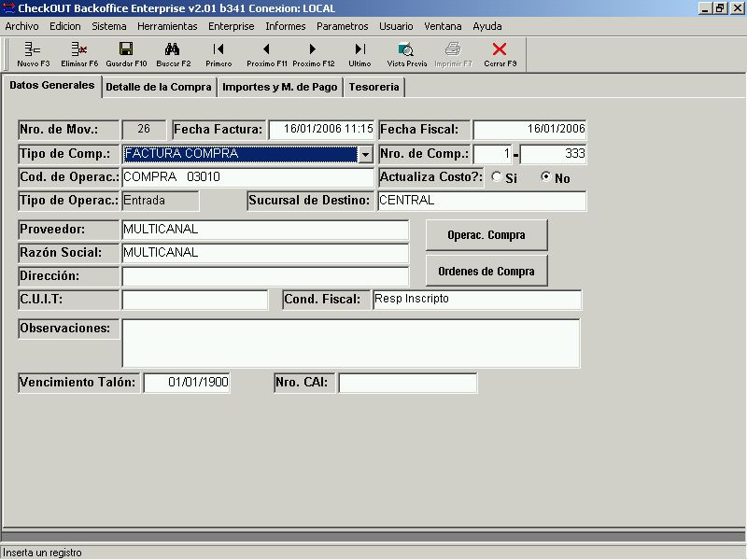The image size is (747, 560).
Task: Click the Proveedor input field
Action: [265, 230]
